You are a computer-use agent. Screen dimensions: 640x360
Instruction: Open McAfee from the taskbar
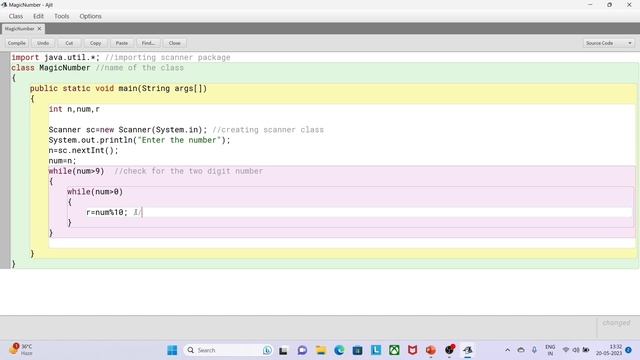(x=413, y=350)
